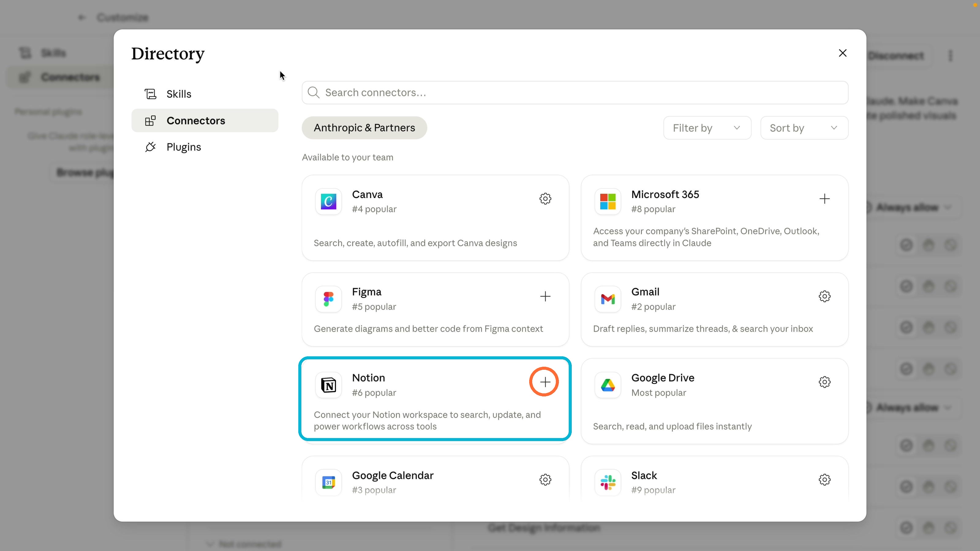Select Connectors in Directory sidebar
The image size is (980, 551).
pyautogui.click(x=205, y=121)
